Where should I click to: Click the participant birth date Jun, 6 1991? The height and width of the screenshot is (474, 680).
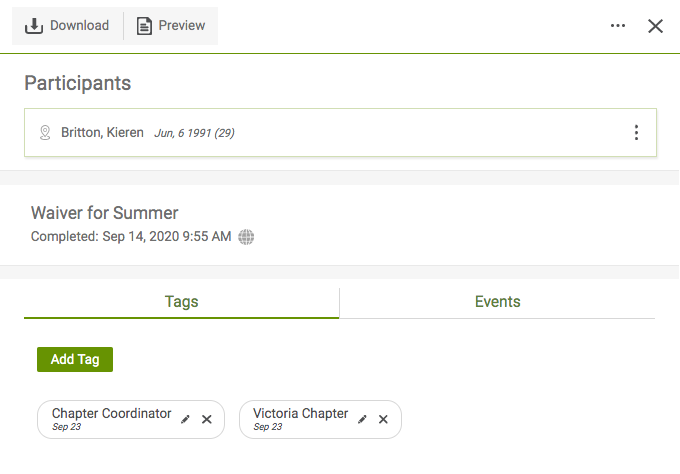coord(194,133)
